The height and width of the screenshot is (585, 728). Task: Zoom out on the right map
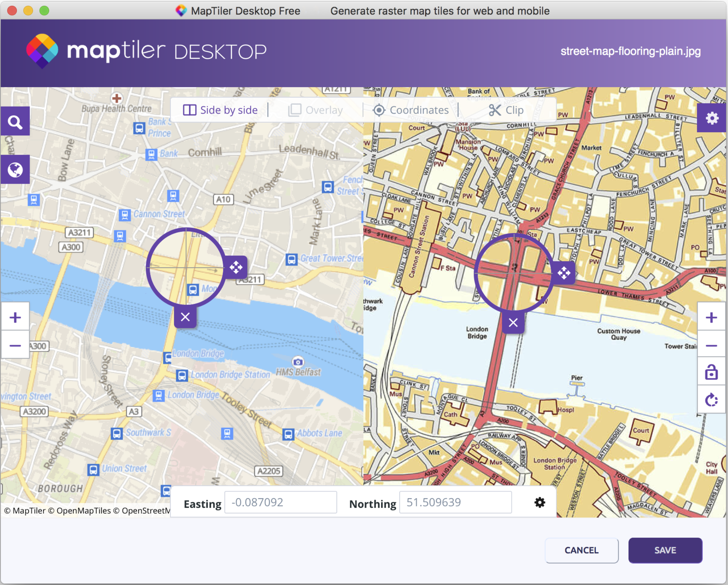click(x=711, y=345)
